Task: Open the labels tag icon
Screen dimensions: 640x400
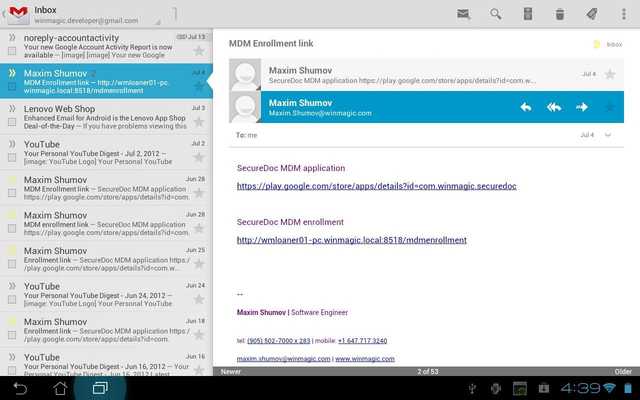Action: click(592, 14)
